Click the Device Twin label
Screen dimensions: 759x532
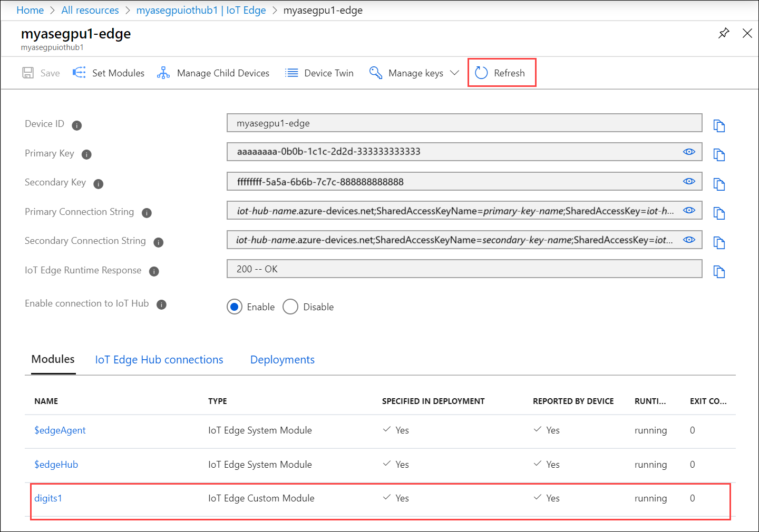click(x=329, y=73)
